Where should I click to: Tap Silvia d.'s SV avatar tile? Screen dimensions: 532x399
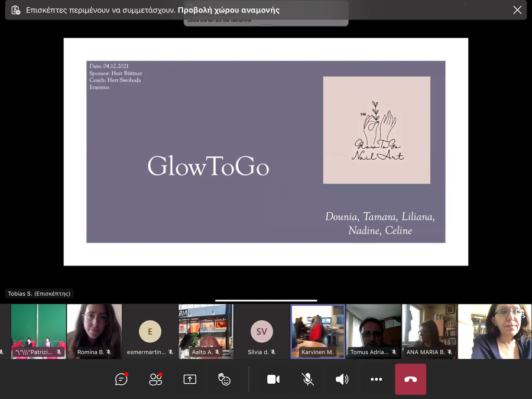point(261,331)
